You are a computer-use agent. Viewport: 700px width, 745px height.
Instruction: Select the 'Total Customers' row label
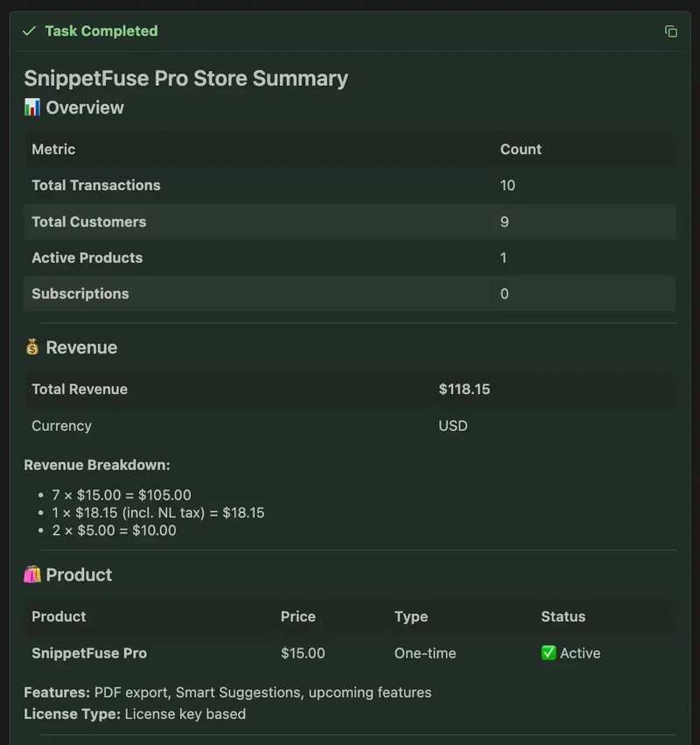88,221
